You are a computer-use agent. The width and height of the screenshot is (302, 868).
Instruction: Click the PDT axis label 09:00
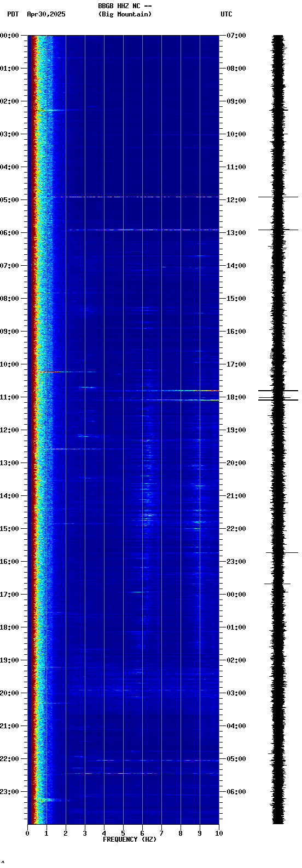[x=9, y=332]
